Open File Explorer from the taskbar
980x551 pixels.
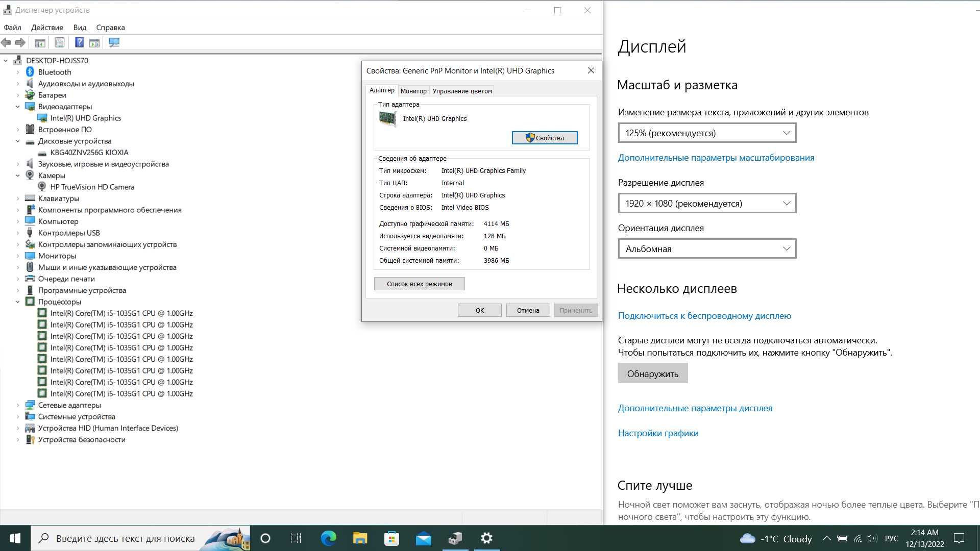pos(360,538)
